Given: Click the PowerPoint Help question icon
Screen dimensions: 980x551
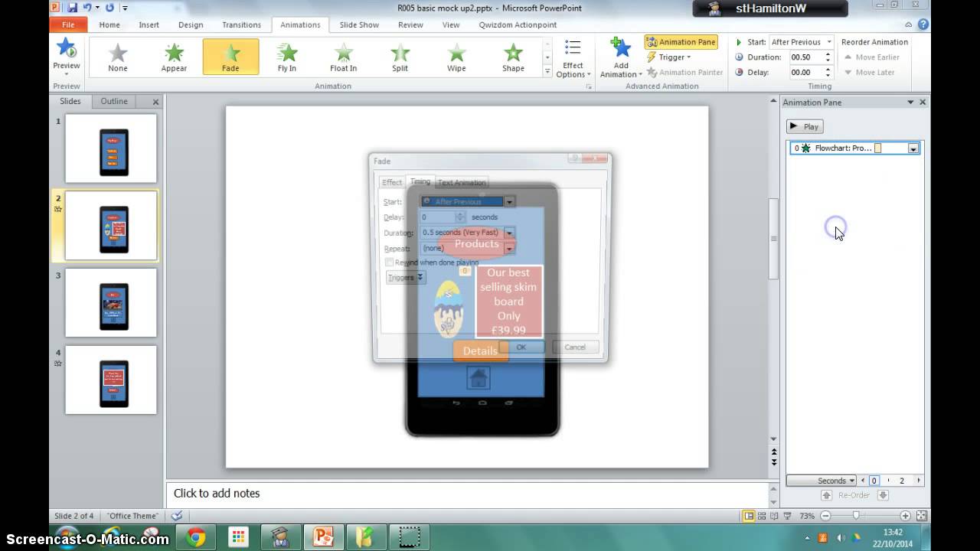Looking at the screenshot, I should tap(922, 24).
